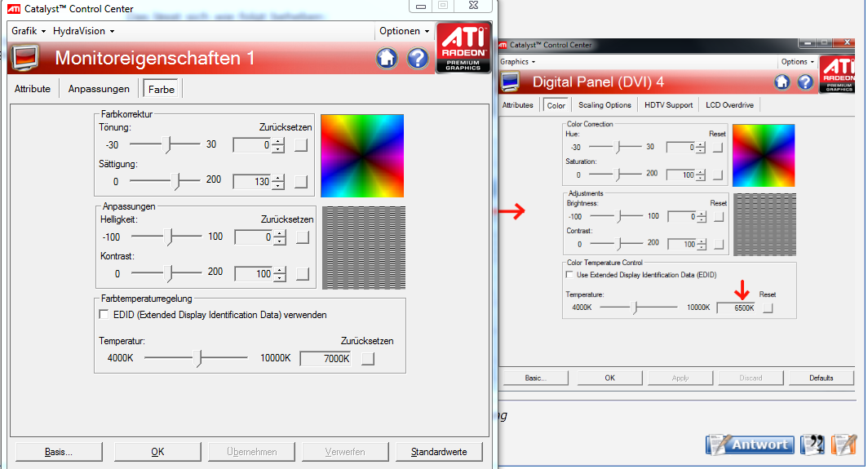Click Kontrast value spinner arrows
The width and height of the screenshot is (868, 469).
(281, 274)
